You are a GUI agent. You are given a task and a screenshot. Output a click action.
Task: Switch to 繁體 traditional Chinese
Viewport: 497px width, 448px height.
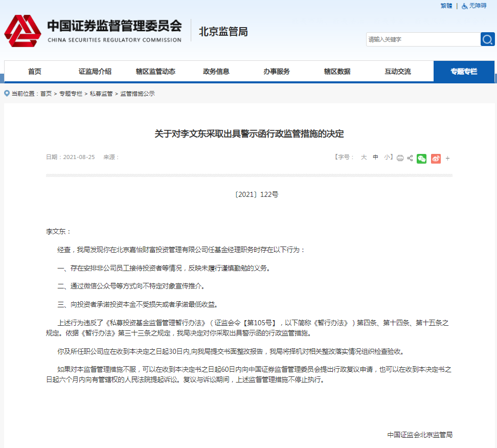point(446,6)
